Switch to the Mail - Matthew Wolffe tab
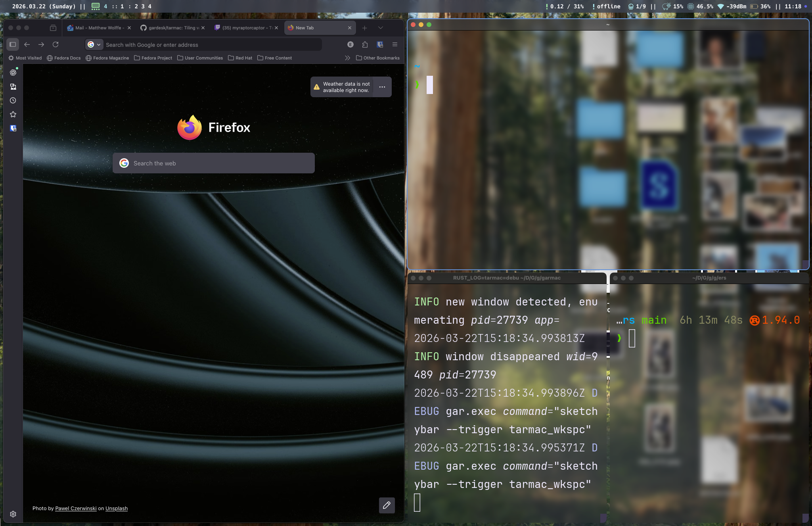This screenshot has width=812, height=526. pos(98,28)
